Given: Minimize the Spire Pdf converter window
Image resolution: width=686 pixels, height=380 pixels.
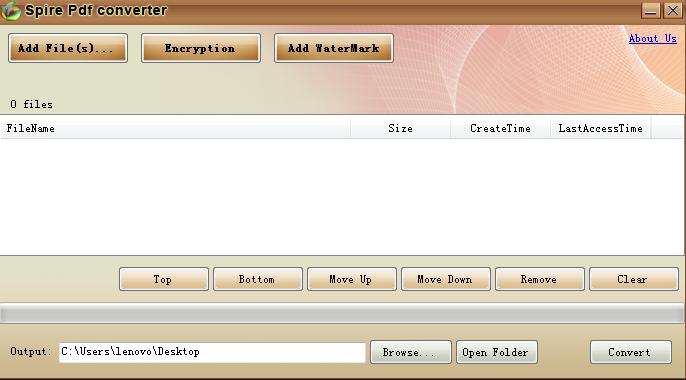Looking at the screenshot, I should tap(651, 10).
